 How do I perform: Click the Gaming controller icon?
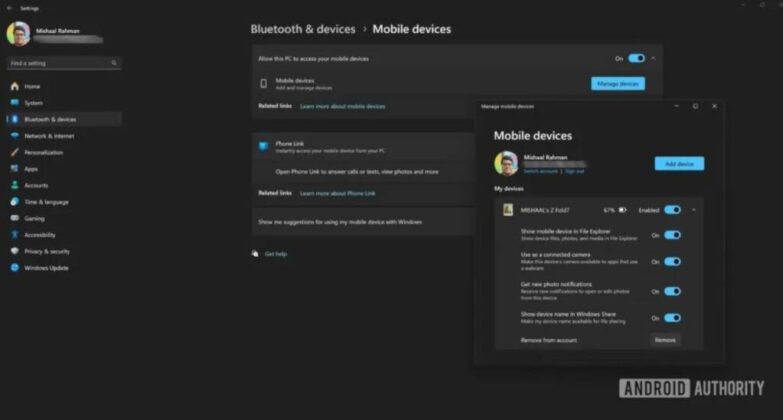coord(14,218)
